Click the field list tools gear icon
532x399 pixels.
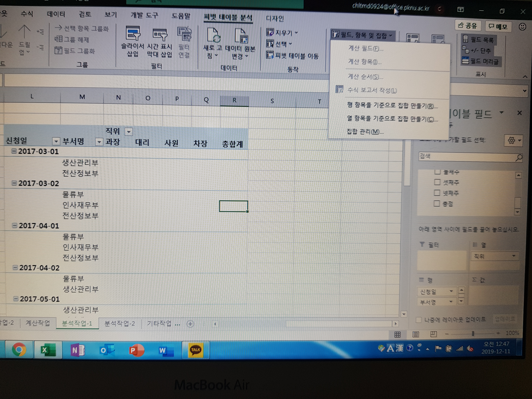coord(511,140)
